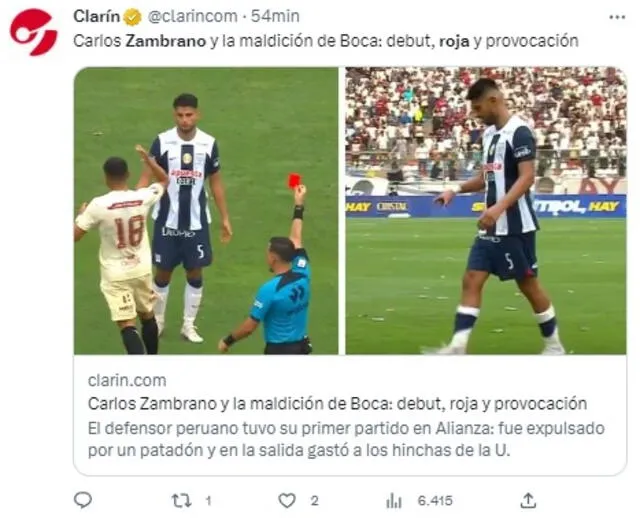Open left photo showing the red card
640x518 pixels.
coord(206,211)
